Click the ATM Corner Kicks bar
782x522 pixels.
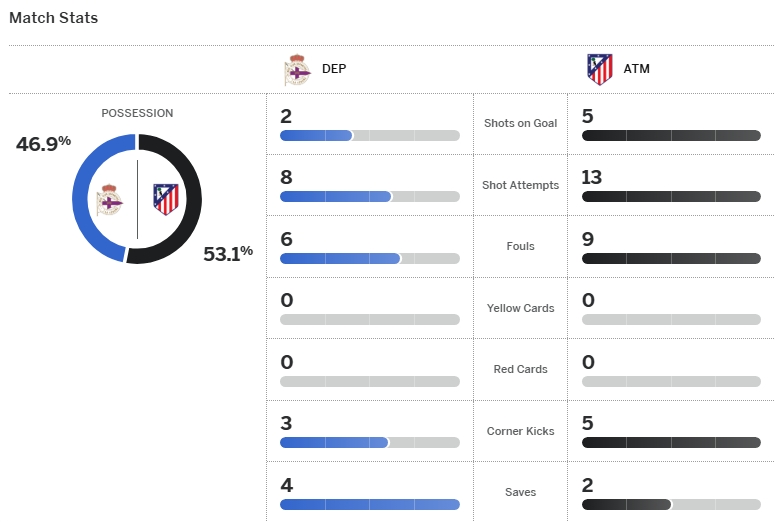(671, 443)
